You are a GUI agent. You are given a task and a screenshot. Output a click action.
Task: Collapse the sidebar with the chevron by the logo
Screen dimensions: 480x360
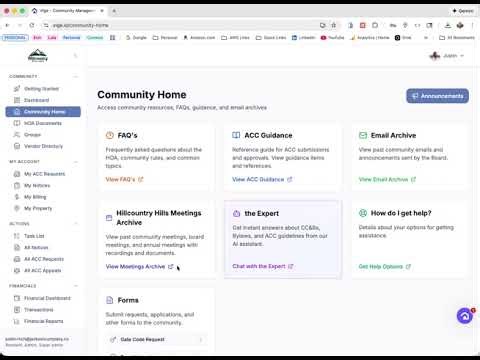point(76,56)
